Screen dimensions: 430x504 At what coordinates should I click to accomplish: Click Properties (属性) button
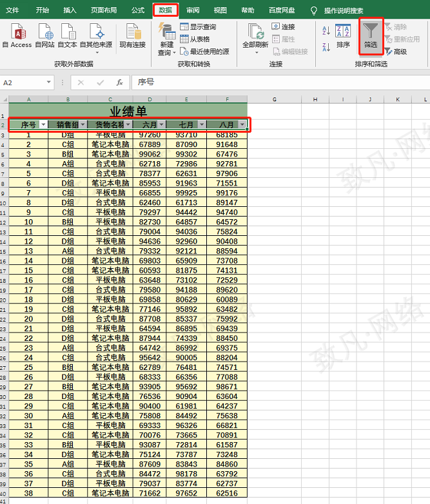(x=284, y=39)
